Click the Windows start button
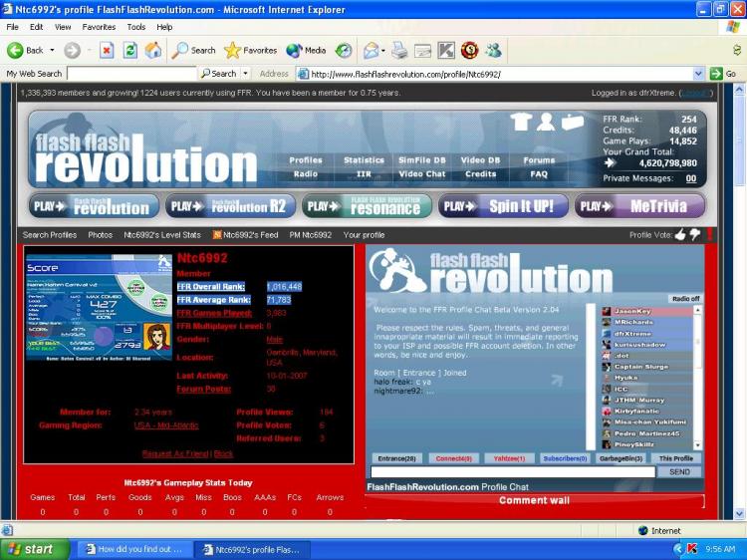Viewport: 747px width, 560px height. pos(34,549)
